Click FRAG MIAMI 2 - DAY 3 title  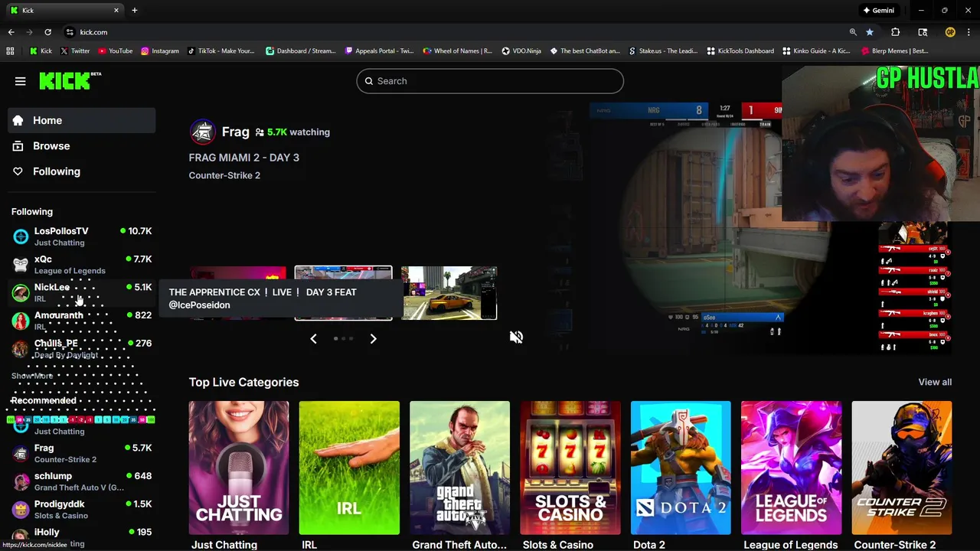tap(243, 158)
